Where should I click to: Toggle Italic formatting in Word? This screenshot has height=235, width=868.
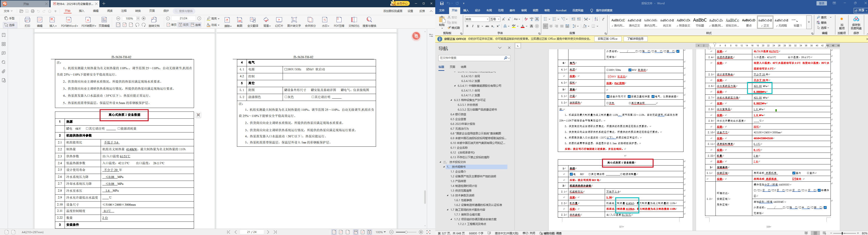472,26
